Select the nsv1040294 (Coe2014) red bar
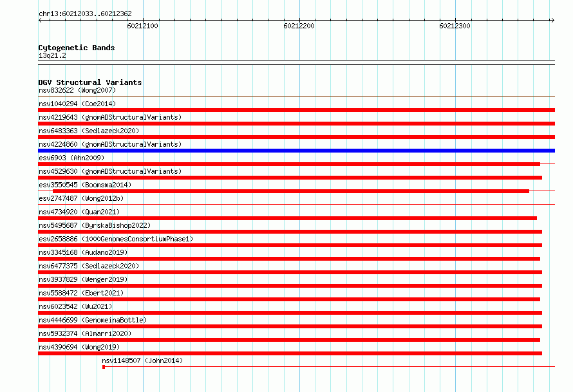This screenshot has height=392, width=573. tap(296, 110)
